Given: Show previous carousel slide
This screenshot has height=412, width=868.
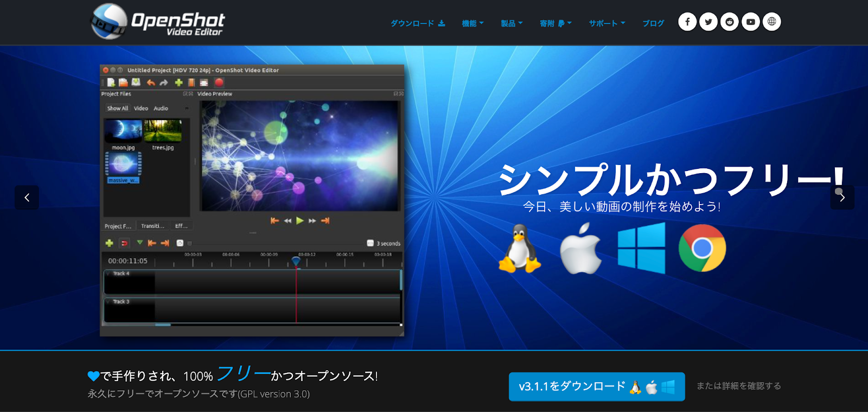Looking at the screenshot, I should (27, 198).
